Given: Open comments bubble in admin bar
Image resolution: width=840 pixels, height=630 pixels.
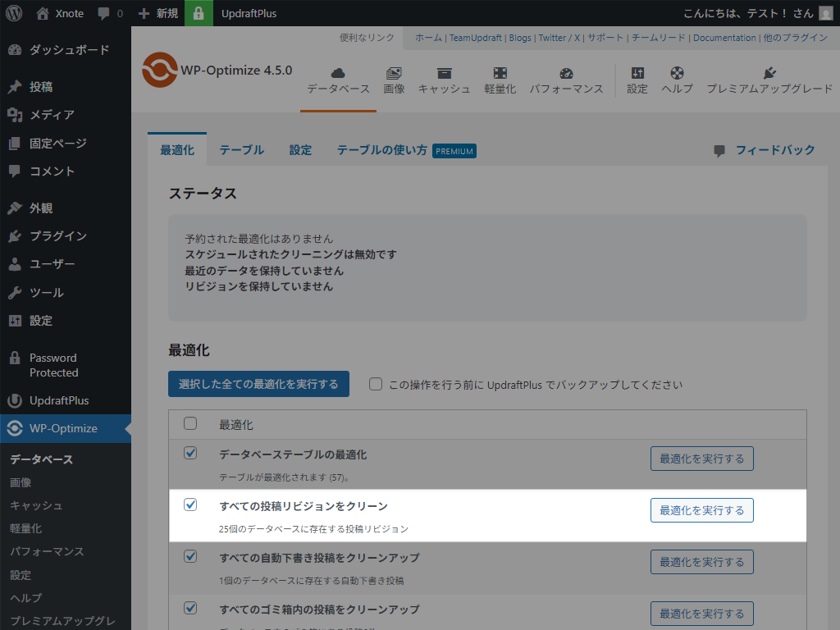Looking at the screenshot, I should pos(104,13).
